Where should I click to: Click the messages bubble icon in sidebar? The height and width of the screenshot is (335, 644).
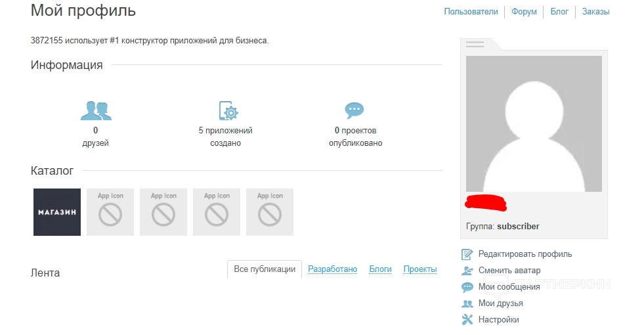(467, 287)
